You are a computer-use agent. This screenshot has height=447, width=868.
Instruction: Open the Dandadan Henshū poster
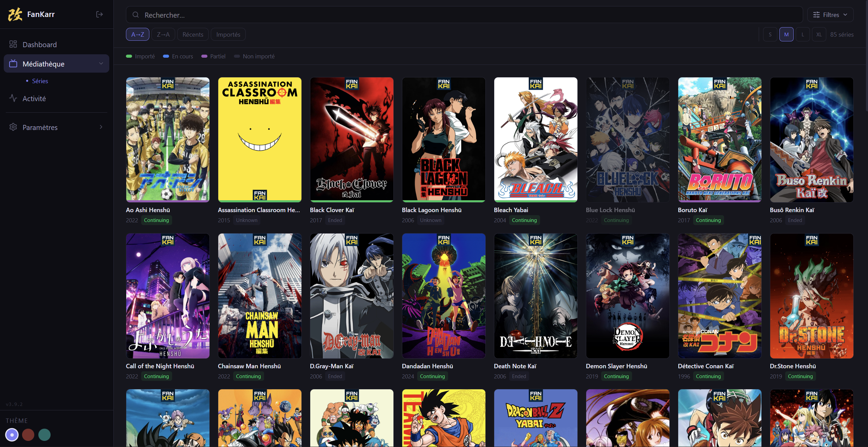(444, 296)
